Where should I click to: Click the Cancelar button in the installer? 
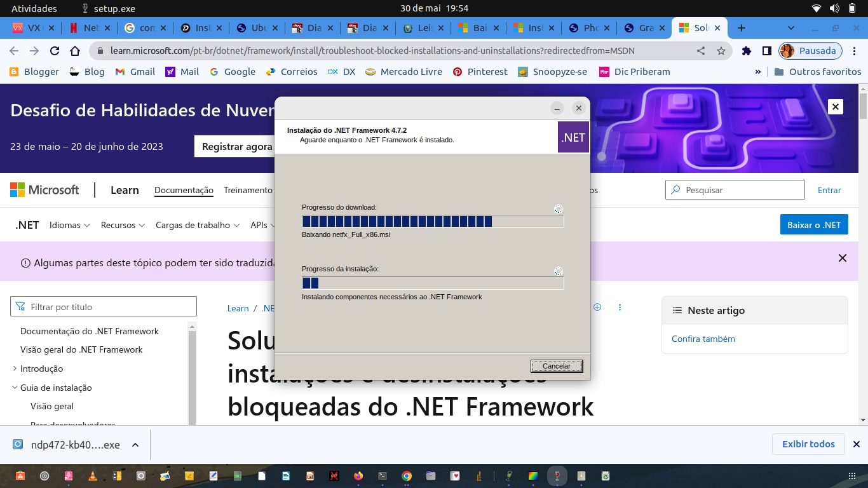point(556,366)
